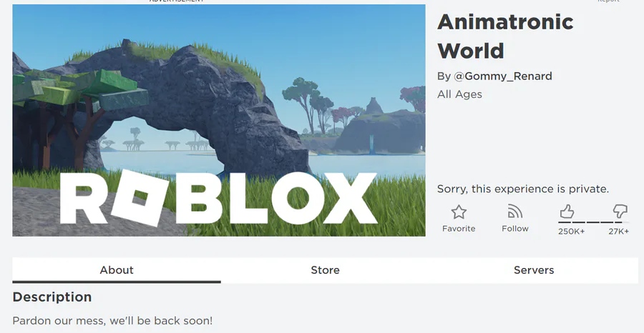Click the Favorite star icon
The height and width of the screenshot is (333, 644).
coord(459,212)
